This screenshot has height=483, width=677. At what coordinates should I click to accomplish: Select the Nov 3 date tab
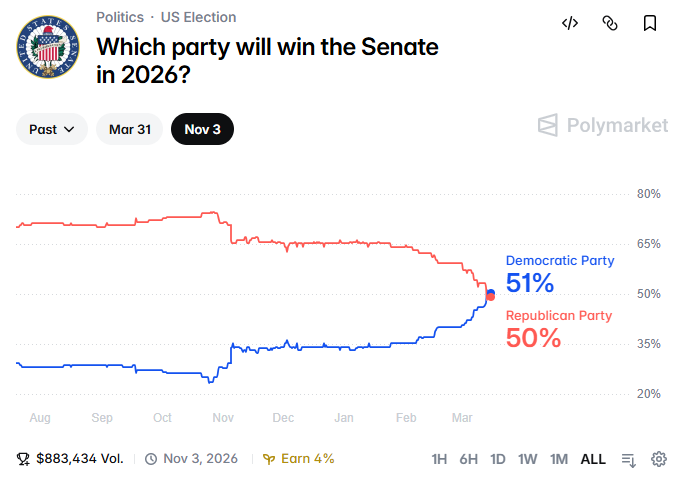tap(202, 129)
